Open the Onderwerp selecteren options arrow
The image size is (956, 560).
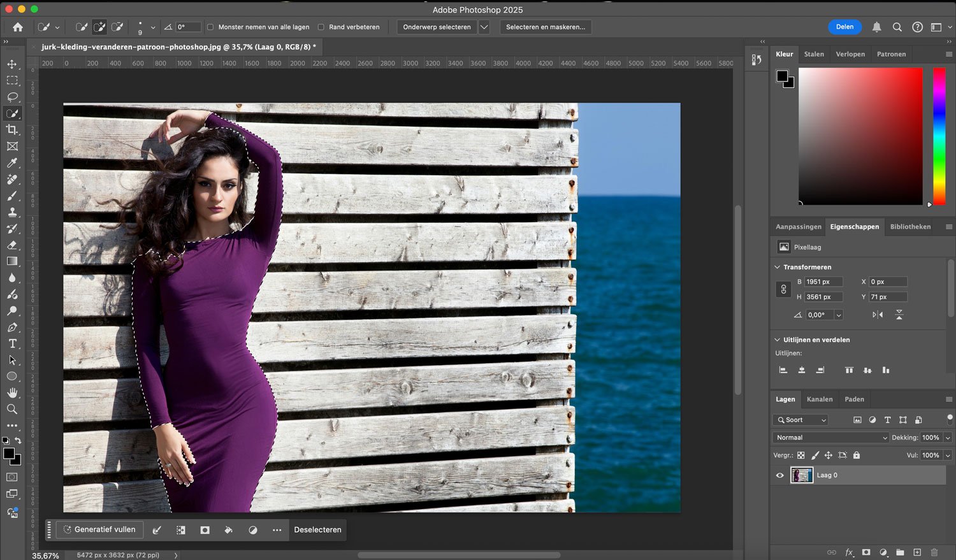(x=484, y=27)
